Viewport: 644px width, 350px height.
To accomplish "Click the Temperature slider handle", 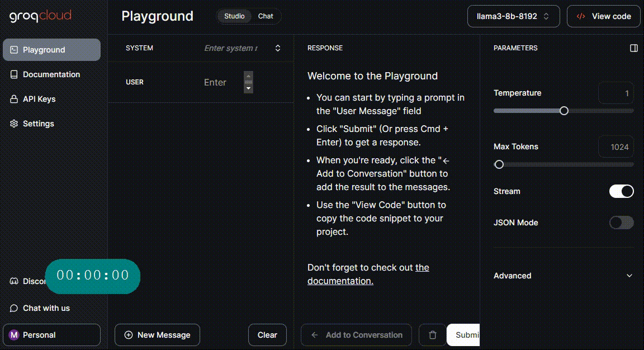I will click(564, 111).
